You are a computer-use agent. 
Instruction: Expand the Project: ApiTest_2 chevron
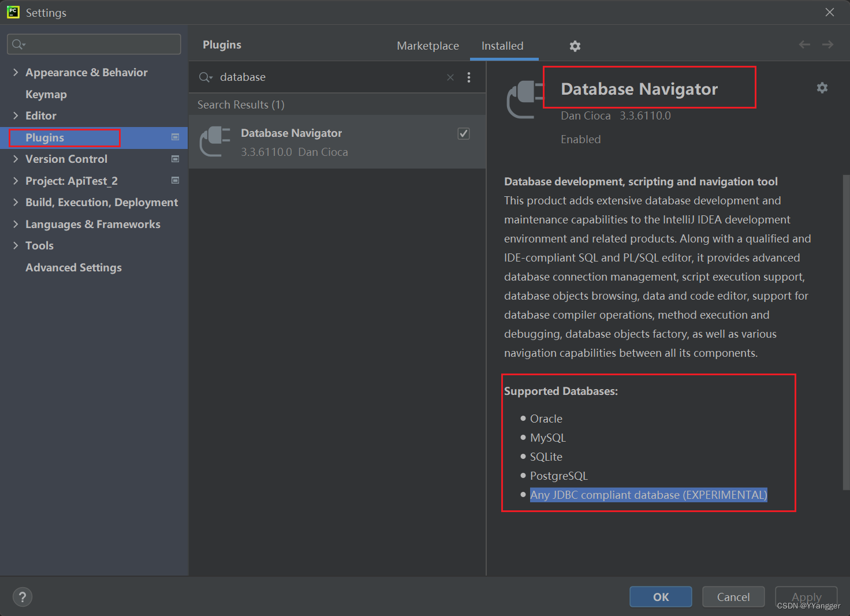coord(16,181)
